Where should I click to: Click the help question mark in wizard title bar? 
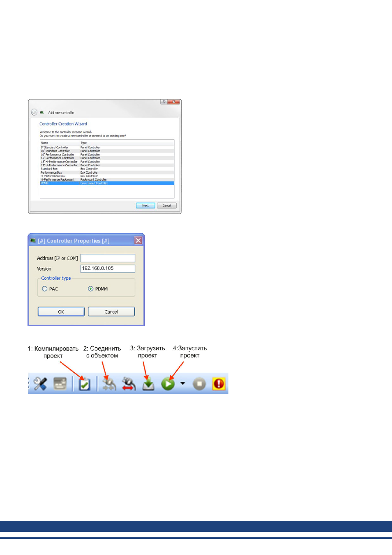(x=164, y=102)
